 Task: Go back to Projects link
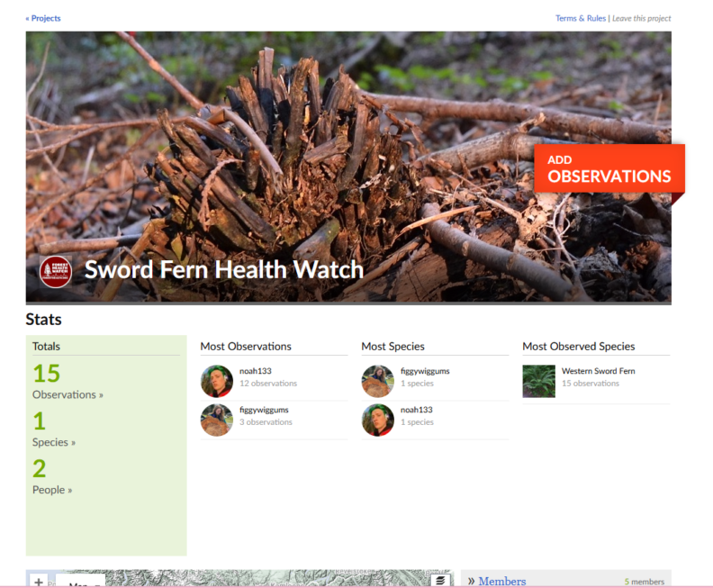(43, 18)
